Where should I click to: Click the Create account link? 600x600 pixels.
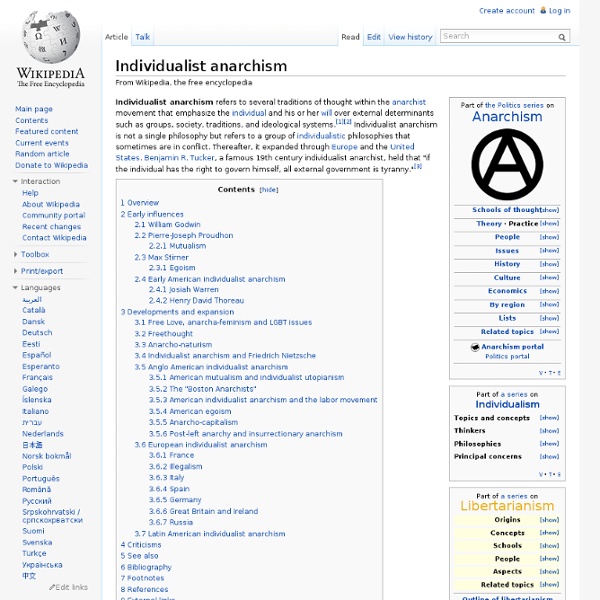click(x=507, y=11)
